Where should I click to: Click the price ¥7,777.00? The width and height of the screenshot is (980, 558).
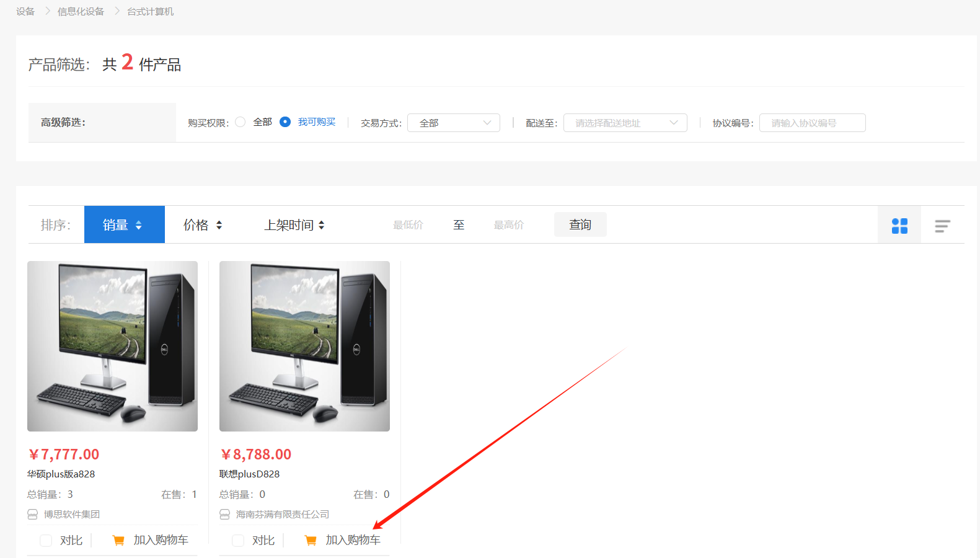[x=64, y=454]
